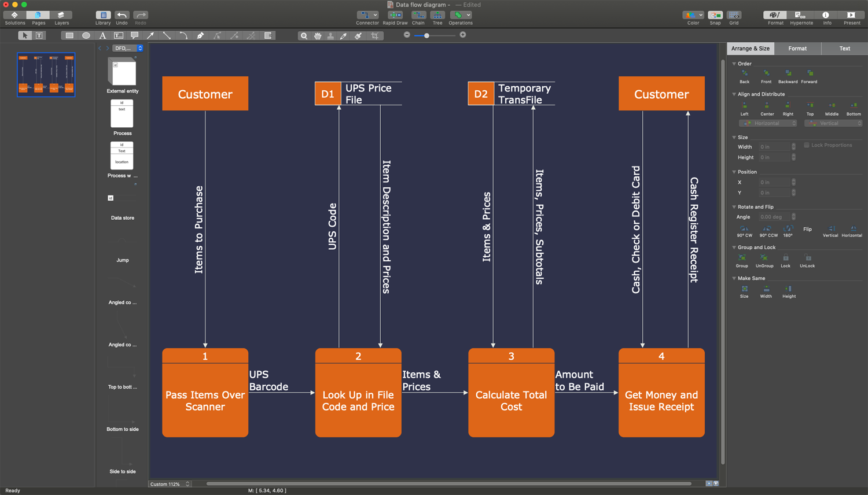
Task: Open the Custom 112% zoom dropdown
Action: point(170,484)
